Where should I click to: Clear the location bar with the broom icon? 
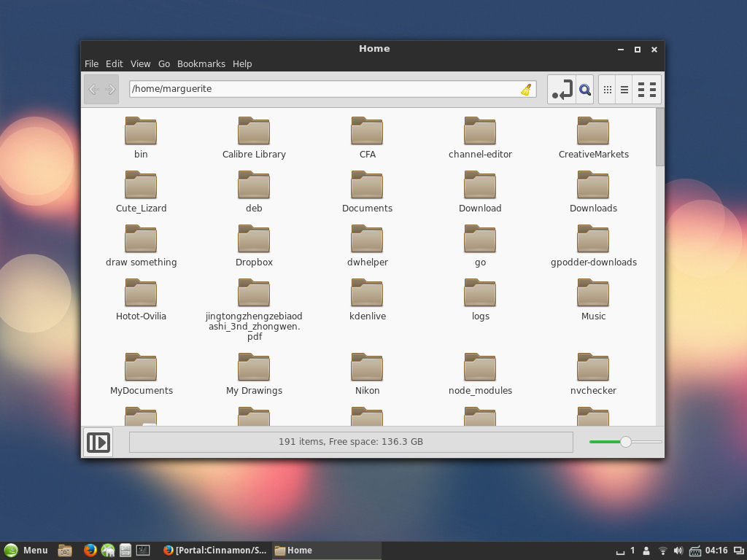click(x=526, y=90)
